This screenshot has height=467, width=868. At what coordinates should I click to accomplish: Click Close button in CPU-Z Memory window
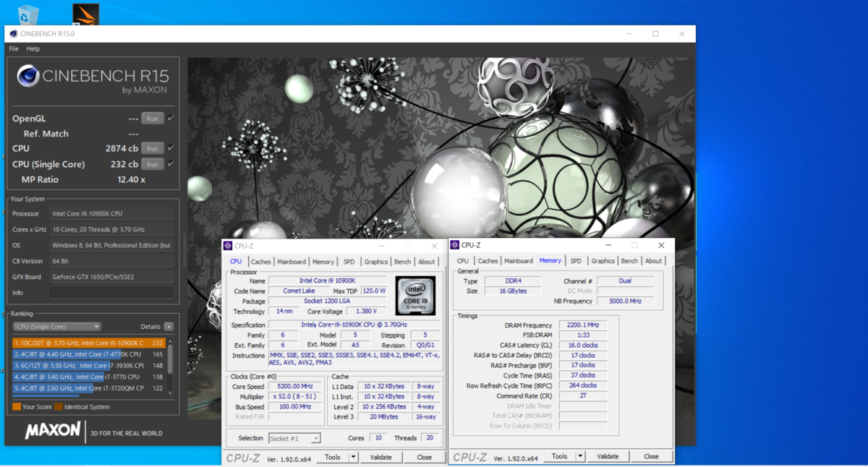click(652, 456)
